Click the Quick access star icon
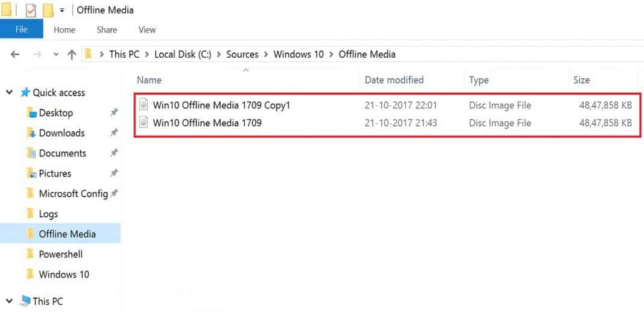The width and height of the screenshot is (644, 312). click(x=25, y=92)
